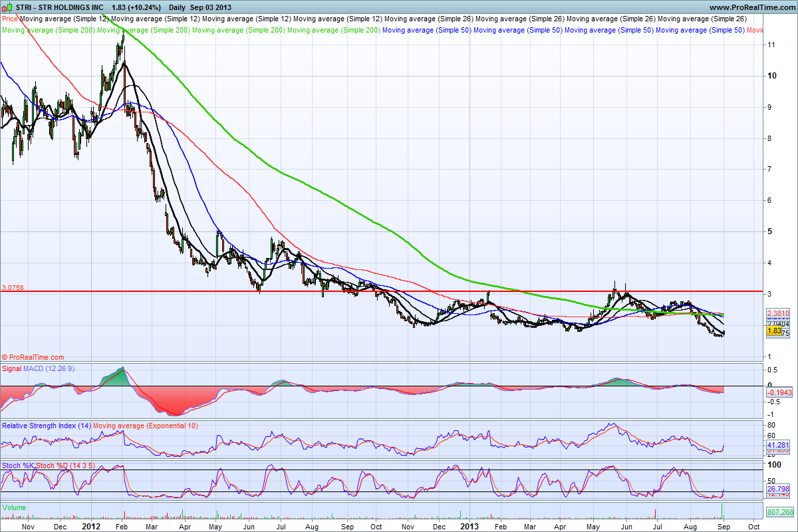The width and height of the screenshot is (798, 532).
Task: Click the Daily timeframe label
Action: coord(177,7)
